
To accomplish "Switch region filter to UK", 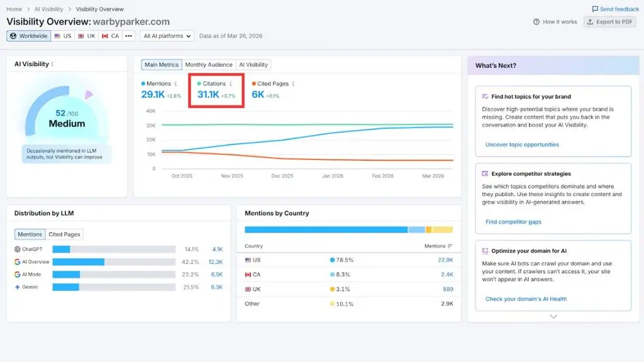I will [x=87, y=36].
